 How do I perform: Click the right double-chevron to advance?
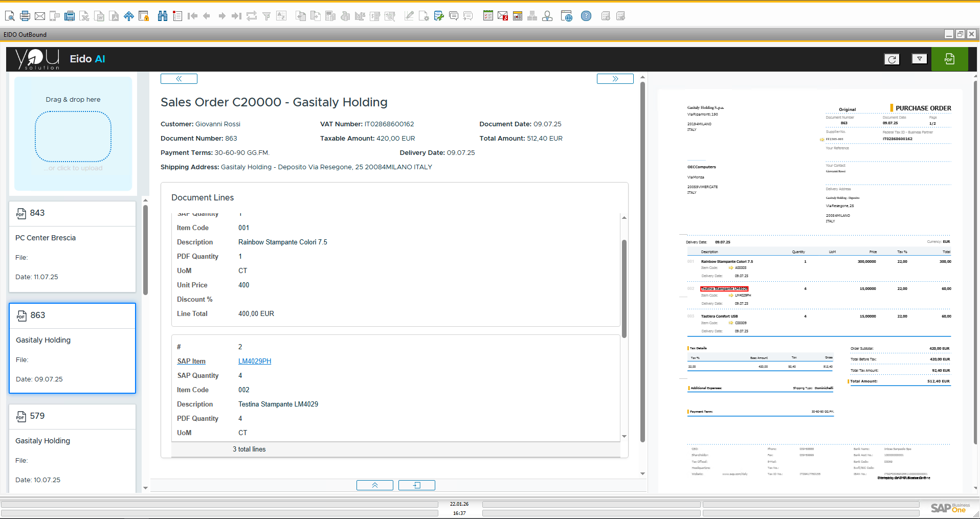point(615,78)
